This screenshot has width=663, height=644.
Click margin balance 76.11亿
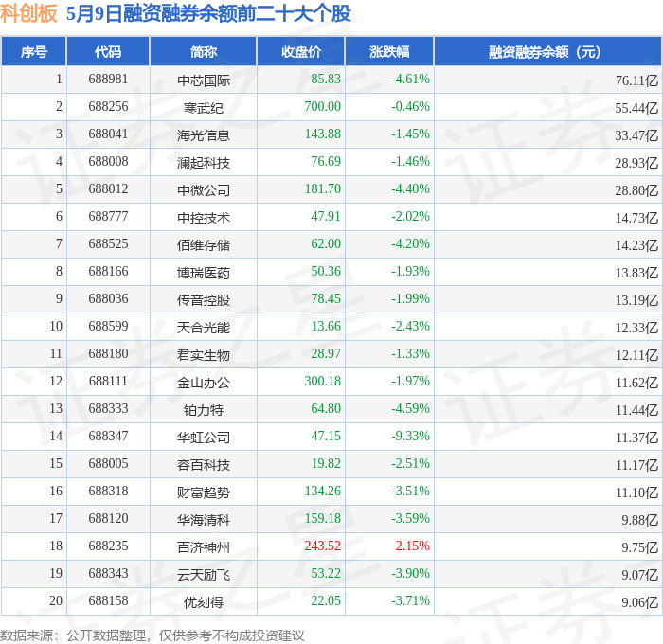click(x=636, y=80)
